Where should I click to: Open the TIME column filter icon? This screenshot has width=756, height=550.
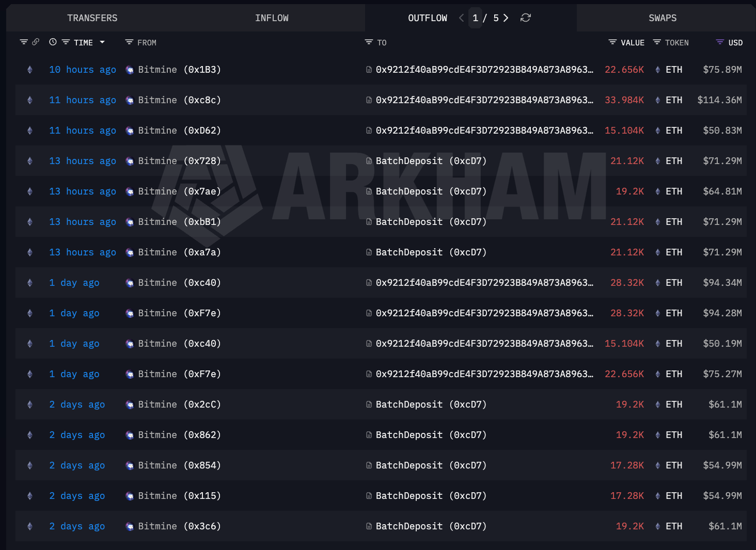click(66, 42)
